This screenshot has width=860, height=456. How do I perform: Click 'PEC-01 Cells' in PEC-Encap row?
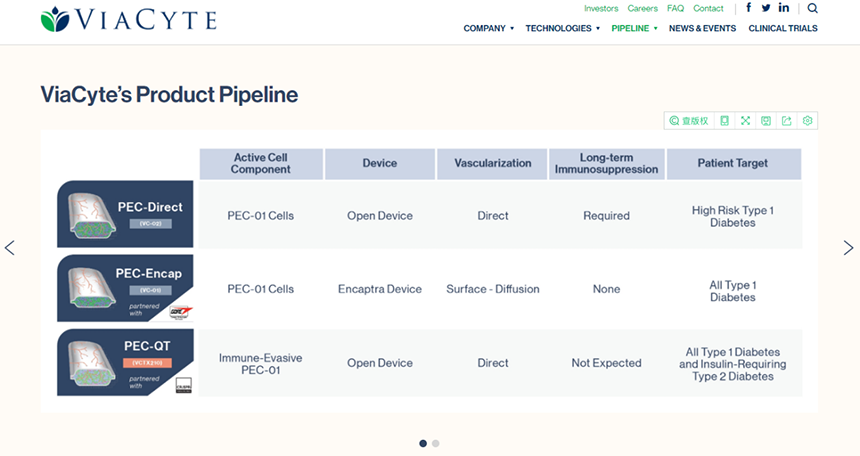click(x=261, y=289)
